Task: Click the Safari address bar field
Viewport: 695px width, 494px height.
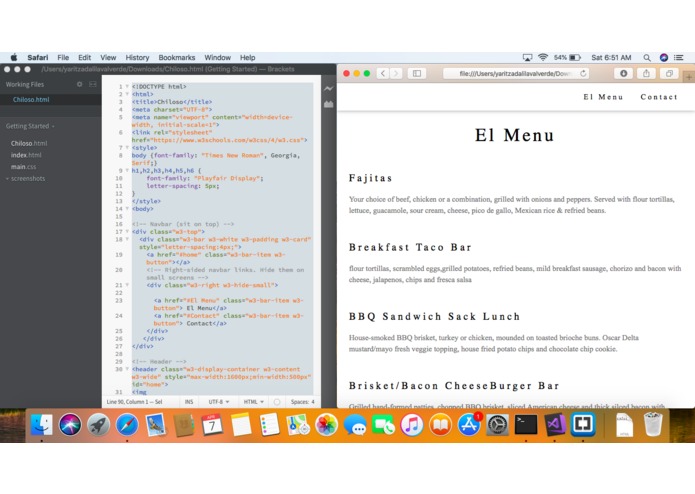Action: tap(516, 74)
